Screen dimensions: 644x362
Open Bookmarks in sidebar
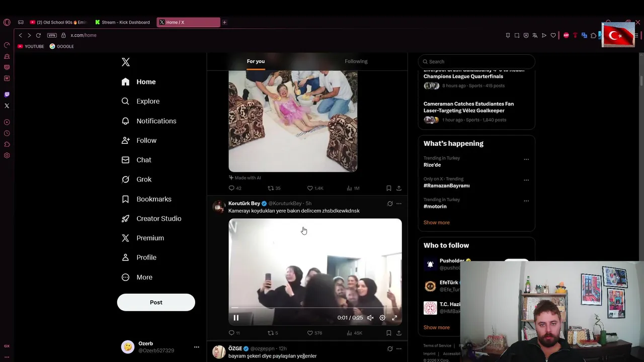(x=146, y=199)
